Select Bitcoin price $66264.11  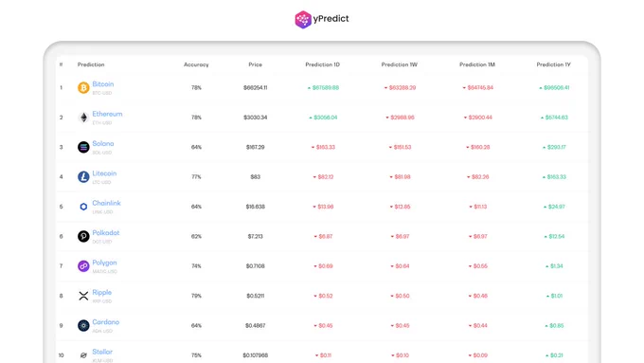coord(255,87)
